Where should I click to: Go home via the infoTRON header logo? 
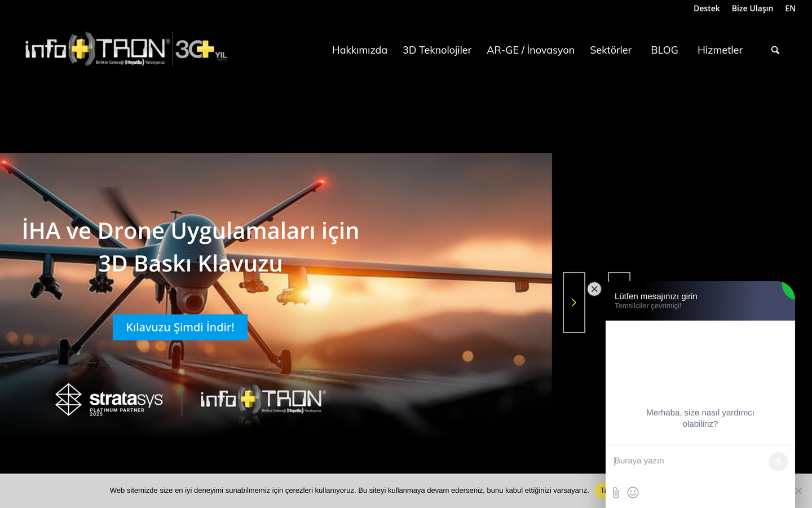pyautogui.click(x=126, y=49)
